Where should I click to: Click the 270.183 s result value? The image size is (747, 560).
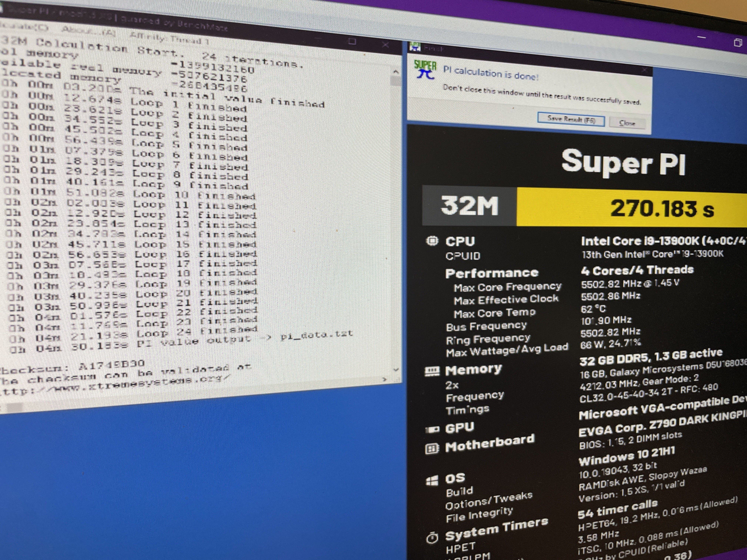tap(662, 208)
